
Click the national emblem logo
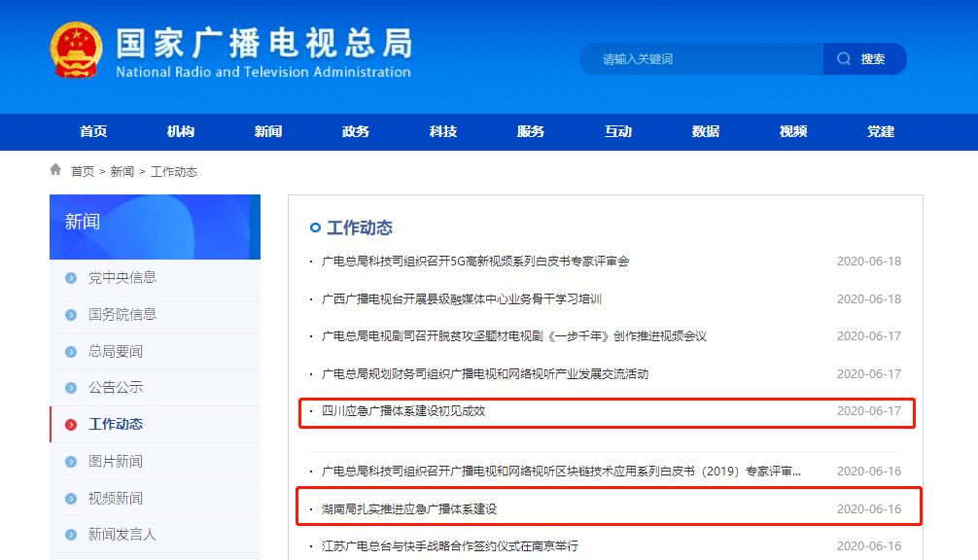point(76,50)
